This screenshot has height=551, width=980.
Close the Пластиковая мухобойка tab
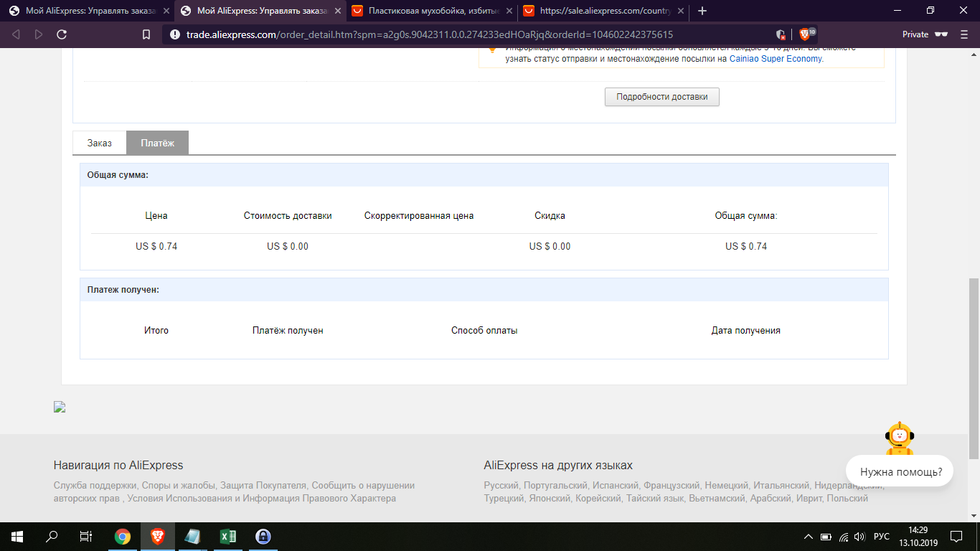pos(509,11)
